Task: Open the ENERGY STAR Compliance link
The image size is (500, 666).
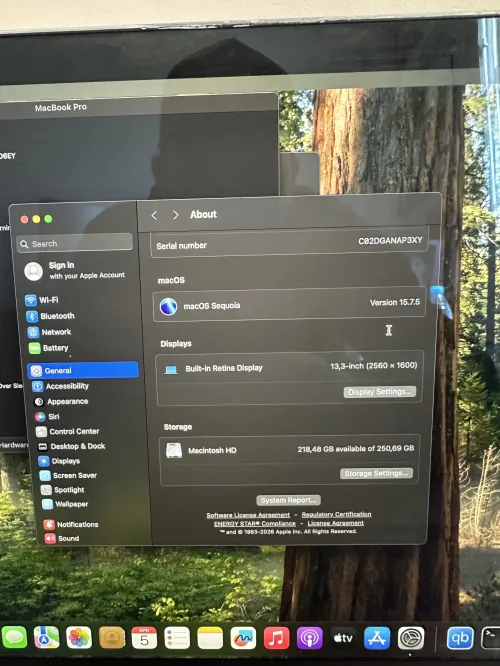Action: coord(254,524)
